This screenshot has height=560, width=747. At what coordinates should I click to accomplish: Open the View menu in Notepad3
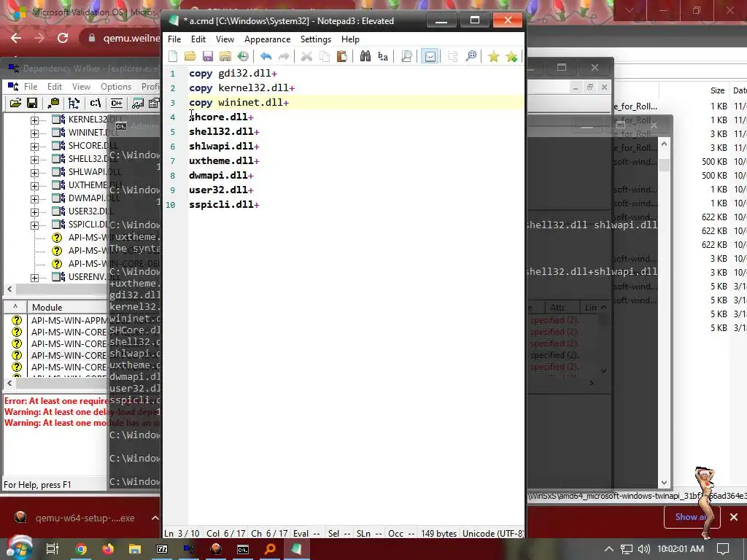[x=225, y=39]
